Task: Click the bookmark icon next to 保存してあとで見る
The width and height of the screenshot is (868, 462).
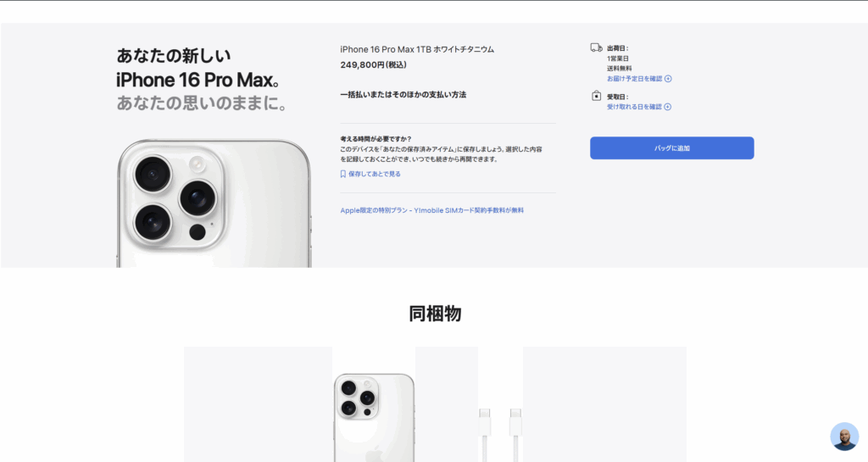Action: tap(343, 174)
